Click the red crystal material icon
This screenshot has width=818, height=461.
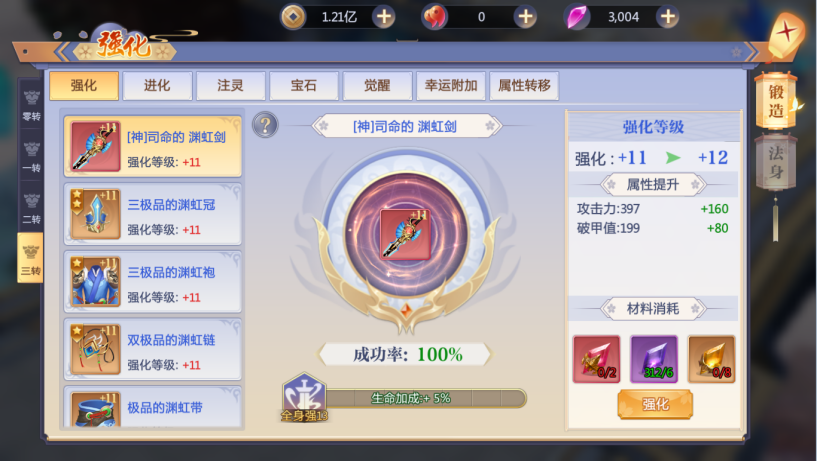point(596,359)
